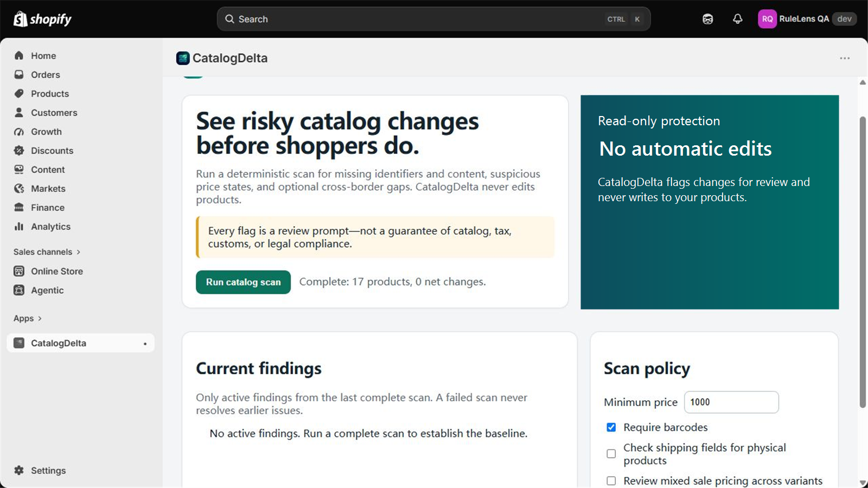Click the Analytics bar chart icon
The width and height of the screenshot is (868, 488).
pos(19,227)
